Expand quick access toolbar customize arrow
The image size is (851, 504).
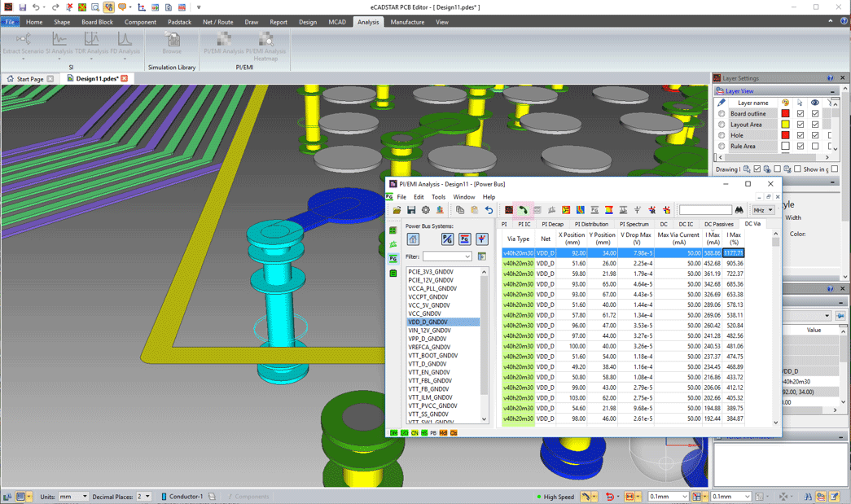coord(199,7)
